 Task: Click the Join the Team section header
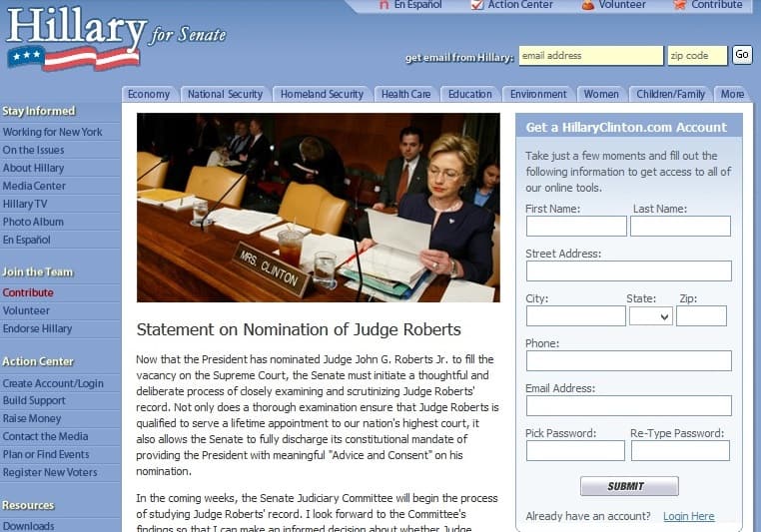click(x=37, y=272)
